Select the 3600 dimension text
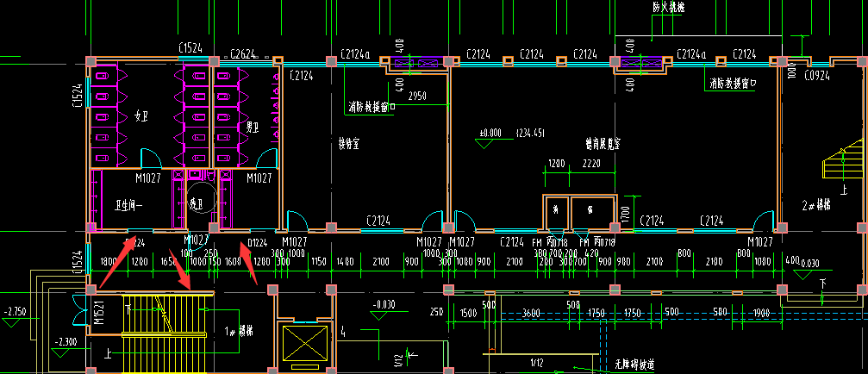This screenshot has height=374, width=868. point(531,313)
